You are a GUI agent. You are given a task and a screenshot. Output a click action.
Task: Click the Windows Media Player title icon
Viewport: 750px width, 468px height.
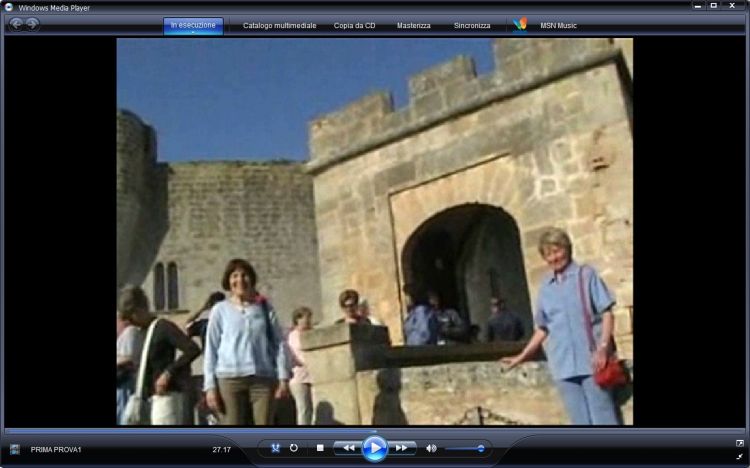click(9, 7)
